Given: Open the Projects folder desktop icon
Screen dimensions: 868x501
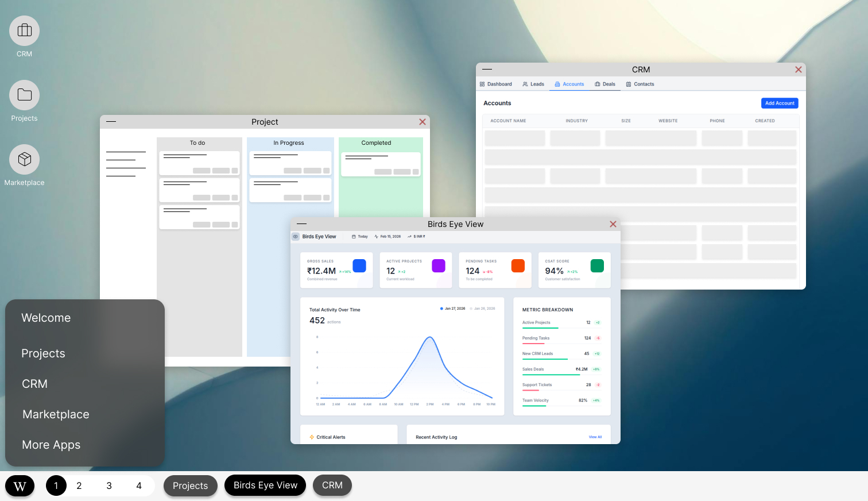Looking at the screenshot, I should point(24,95).
